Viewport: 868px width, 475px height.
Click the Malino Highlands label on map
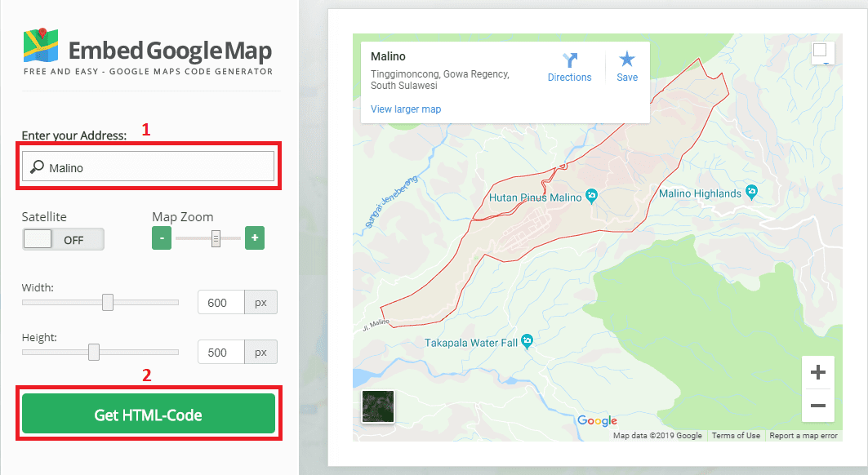point(700,193)
